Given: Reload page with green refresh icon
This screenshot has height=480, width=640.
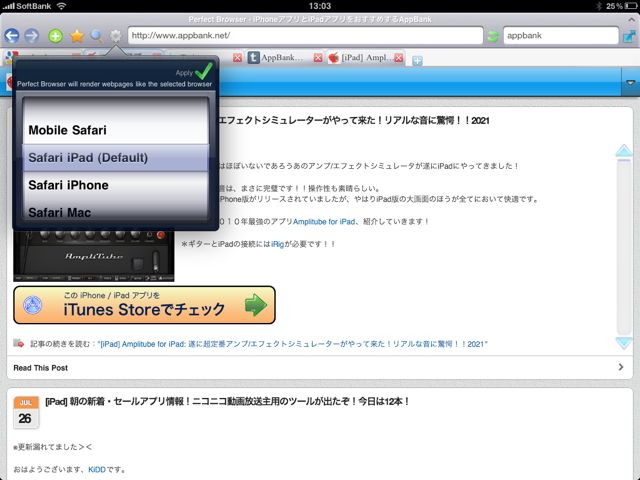Looking at the screenshot, I should (x=493, y=36).
